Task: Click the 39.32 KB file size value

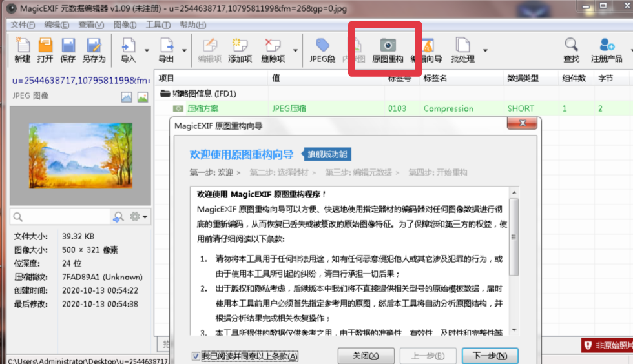Action: tap(78, 236)
